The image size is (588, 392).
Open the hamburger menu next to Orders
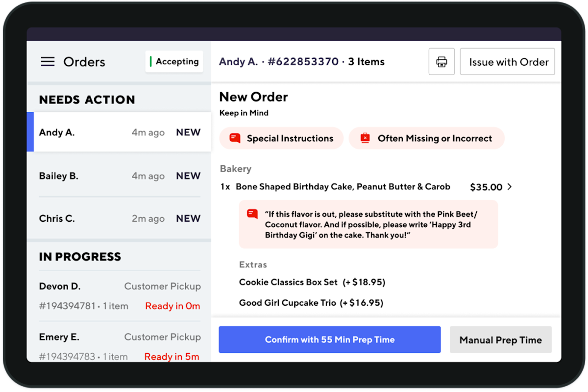coord(48,62)
